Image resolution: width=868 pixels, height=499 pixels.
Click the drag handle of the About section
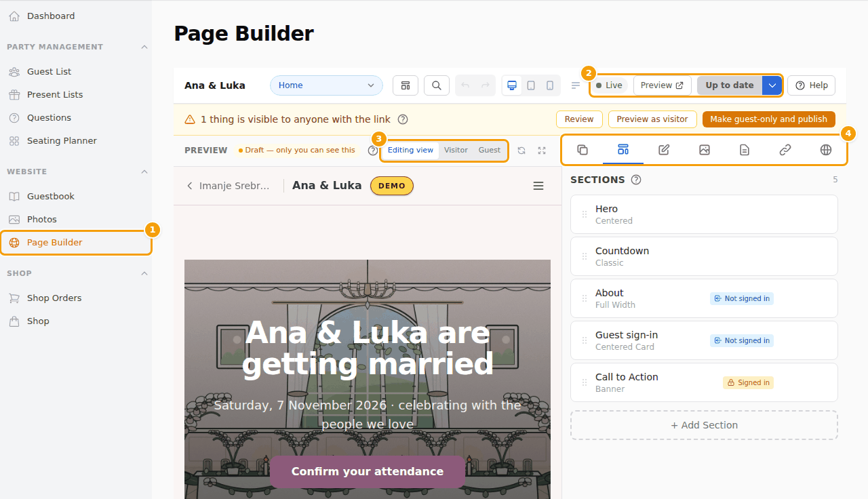(x=585, y=298)
